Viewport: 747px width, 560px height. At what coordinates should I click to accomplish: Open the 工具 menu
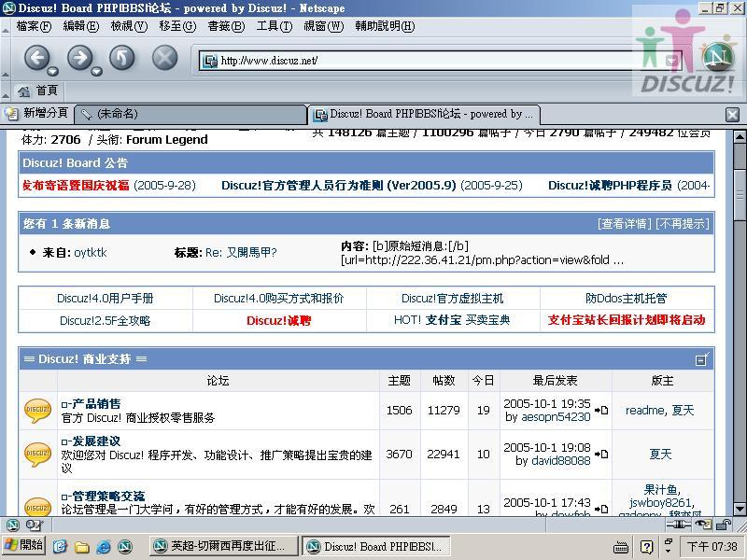pyautogui.click(x=274, y=26)
